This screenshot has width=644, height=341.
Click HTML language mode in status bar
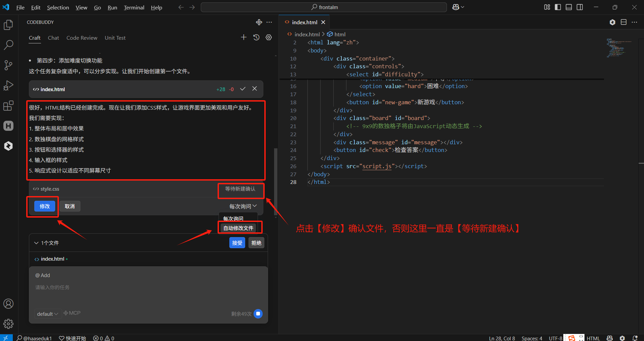pyautogui.click(x=593, y=338)
